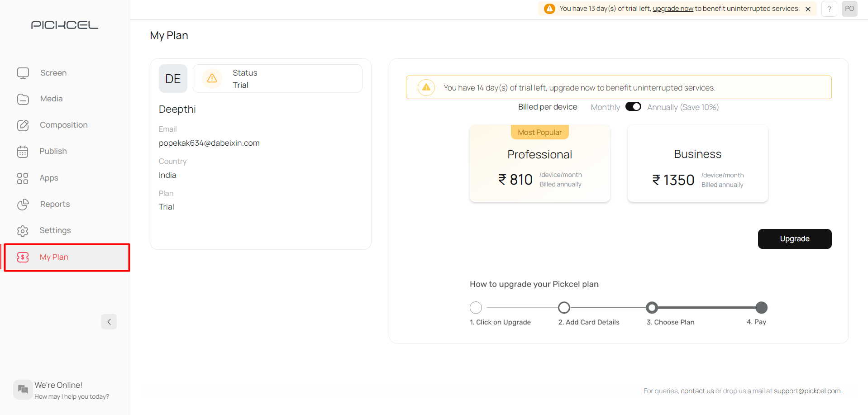Image resolution: width=868 pixels, height=415 pixels.
Task: Click the ₹ 810 price
Action: click(x=515, y=180)
